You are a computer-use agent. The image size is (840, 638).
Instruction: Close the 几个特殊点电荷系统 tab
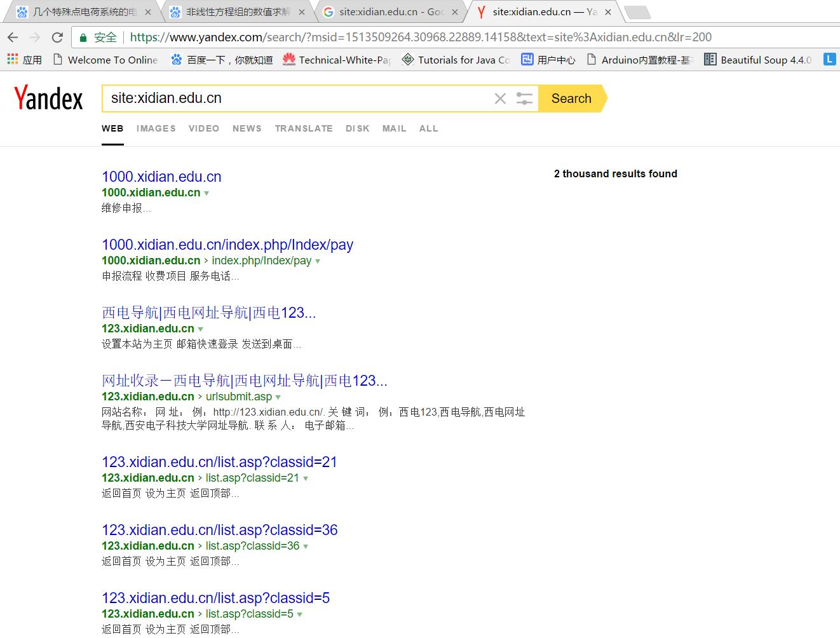point(148,12)
